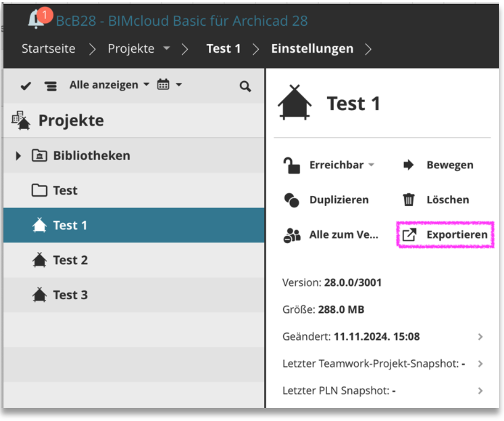Open Einstellungen breadcrumb

tap(312, 48)
